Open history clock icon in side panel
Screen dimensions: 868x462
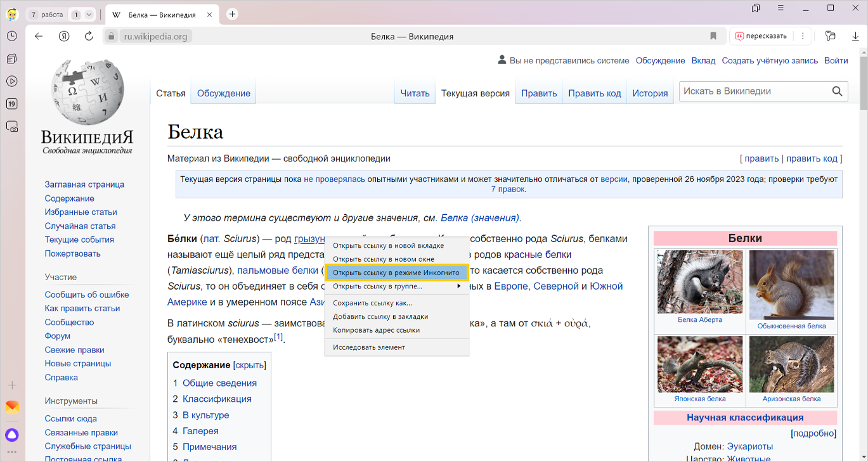pos(12,36)
